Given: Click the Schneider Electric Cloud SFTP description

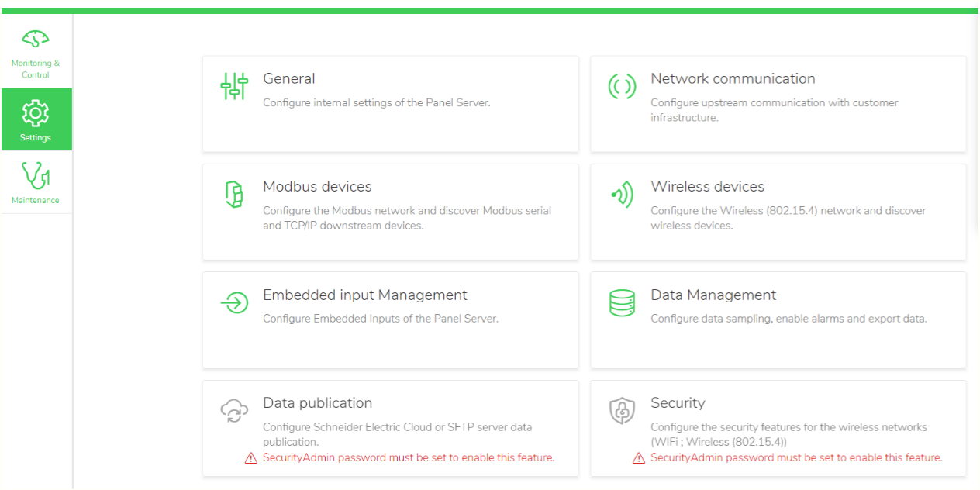Looking at the screenshot, I should coord(397,434).
